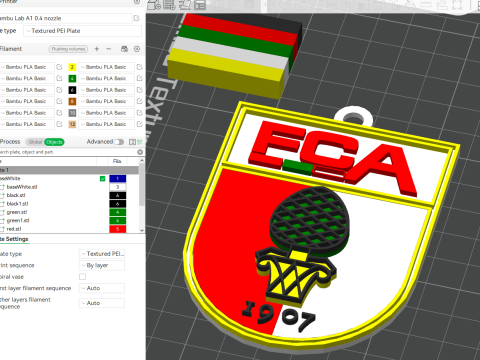480x360 pixels.
Task: Open the First layer filament sequence Auto dropdown
Action: click(x=102, y=288)
